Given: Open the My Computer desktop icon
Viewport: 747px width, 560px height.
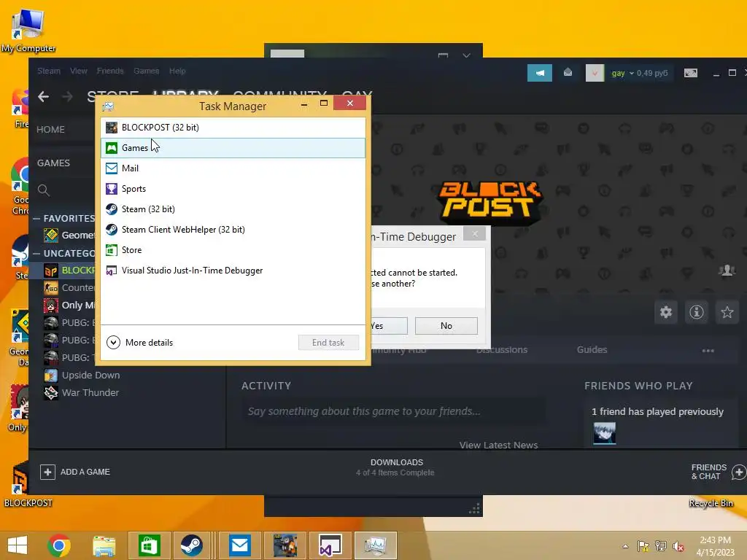Looking at the screenshot, I should (28, 30).
